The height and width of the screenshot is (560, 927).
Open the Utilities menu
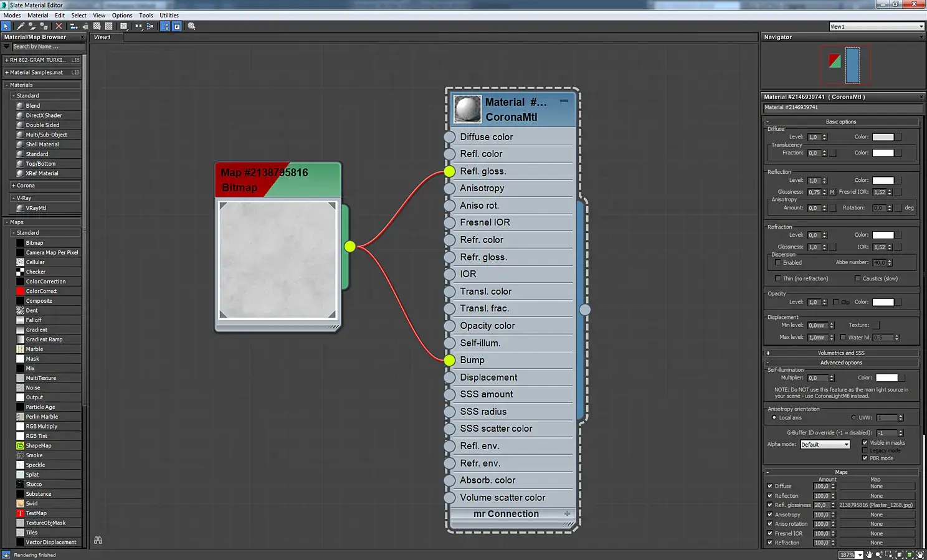(169, 16)
